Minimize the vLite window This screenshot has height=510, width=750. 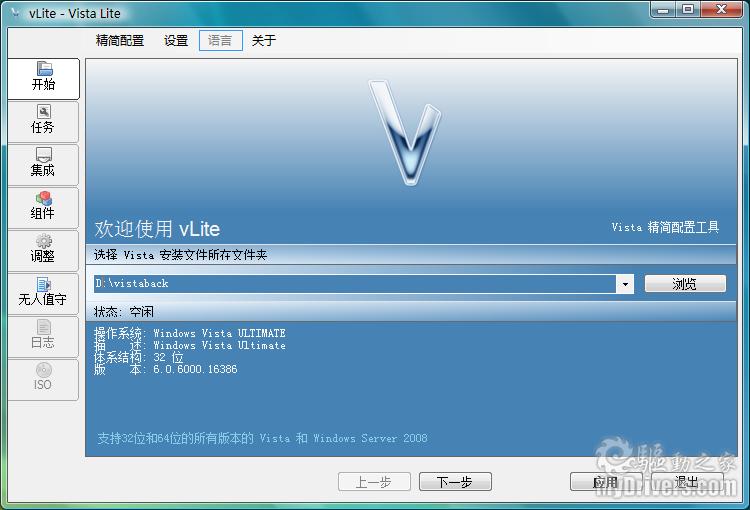pos(663,10)
